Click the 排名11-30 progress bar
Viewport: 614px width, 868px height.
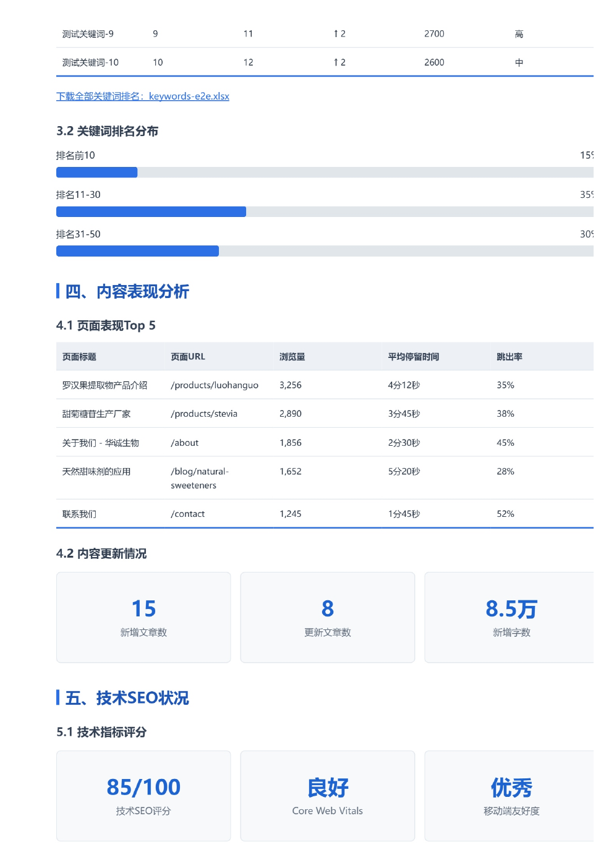click(325, 212)
